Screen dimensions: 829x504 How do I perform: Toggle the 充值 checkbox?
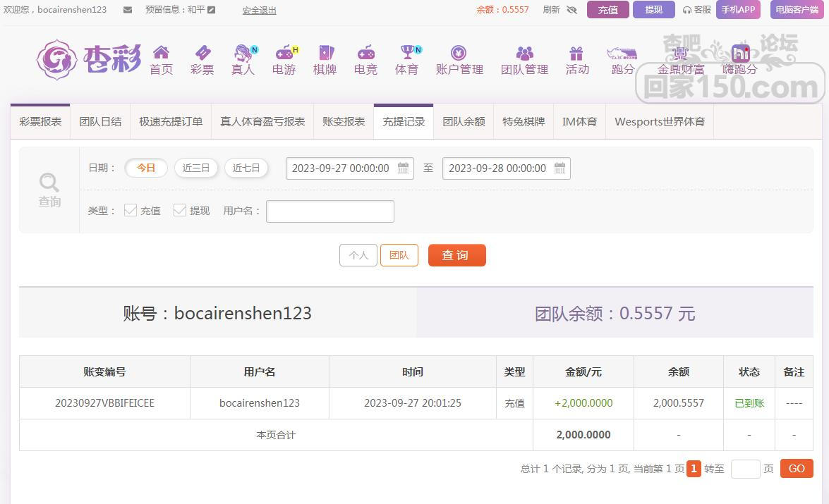click(x=130, y=210)
